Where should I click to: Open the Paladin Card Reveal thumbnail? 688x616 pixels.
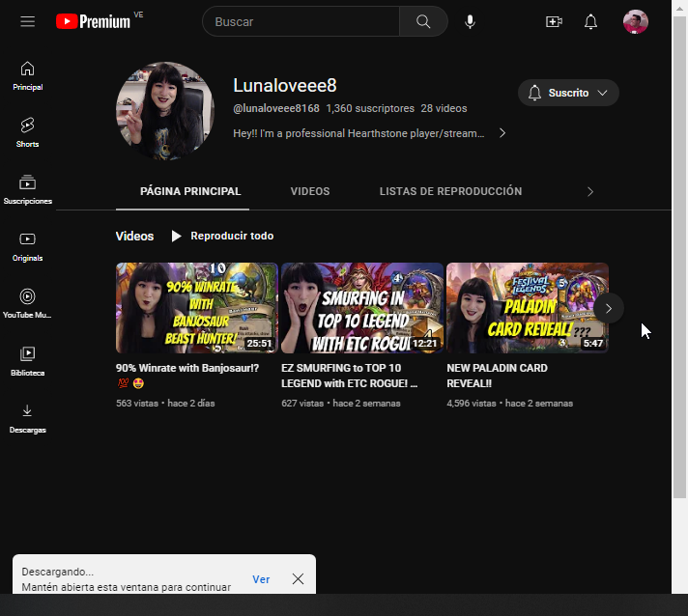coord(528,308)
